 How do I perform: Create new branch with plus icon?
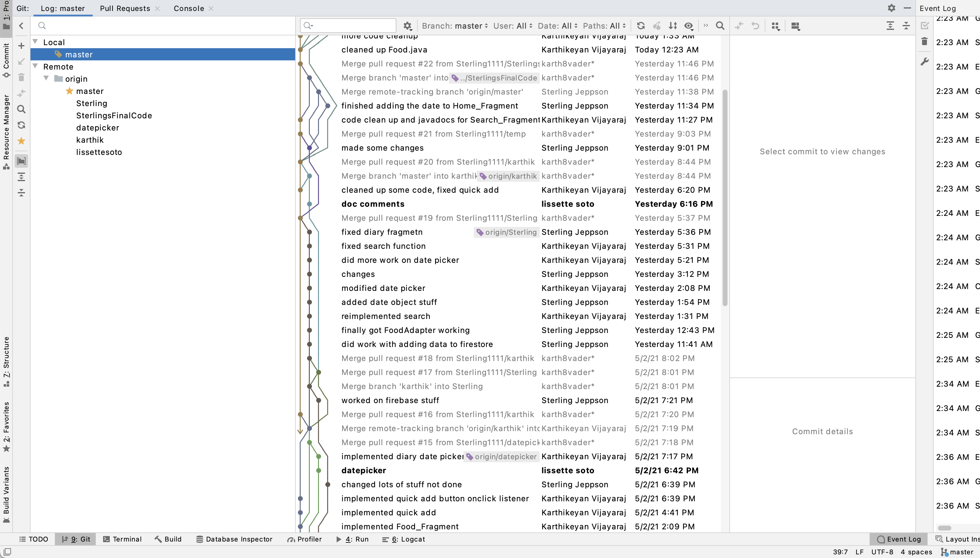tap(21, 46)
